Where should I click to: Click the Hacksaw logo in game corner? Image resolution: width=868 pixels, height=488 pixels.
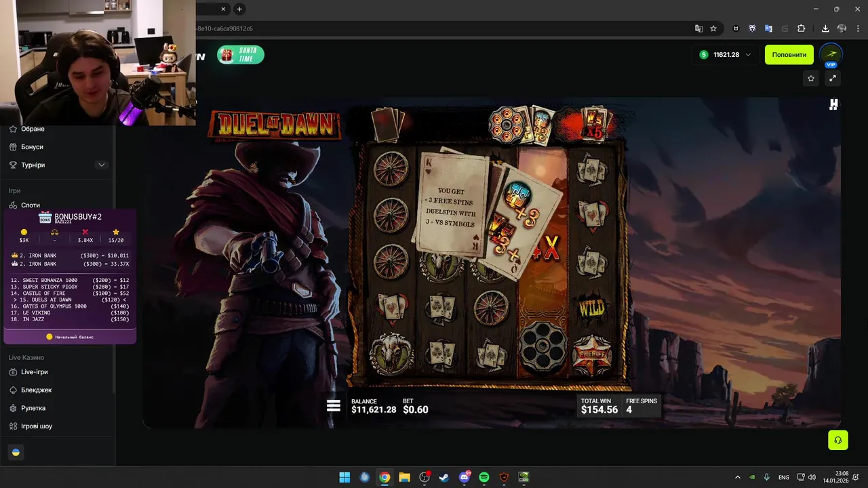tap(833, 104)
